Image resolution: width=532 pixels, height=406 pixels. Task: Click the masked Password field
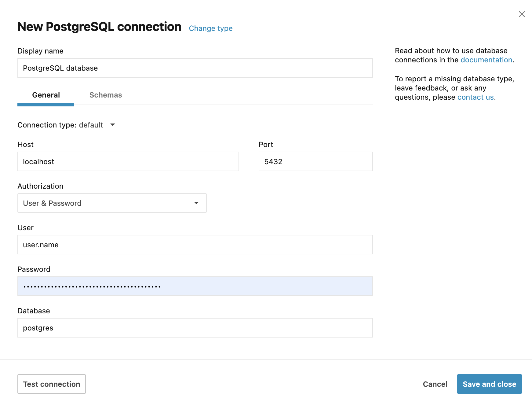pos(195,286)
